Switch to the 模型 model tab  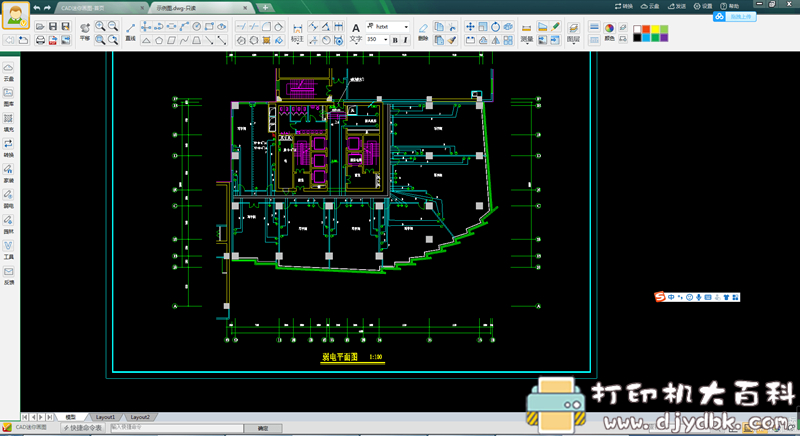[x=70, y=417]
